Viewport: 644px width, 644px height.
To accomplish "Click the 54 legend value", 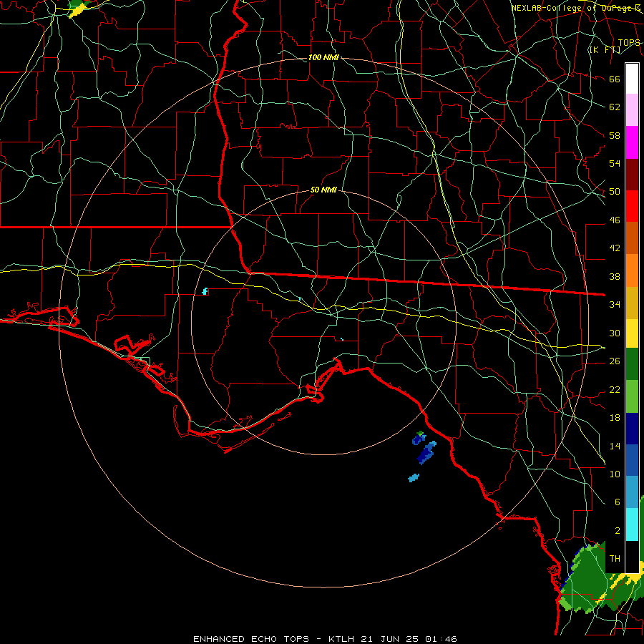I will (x=615, y=163).
